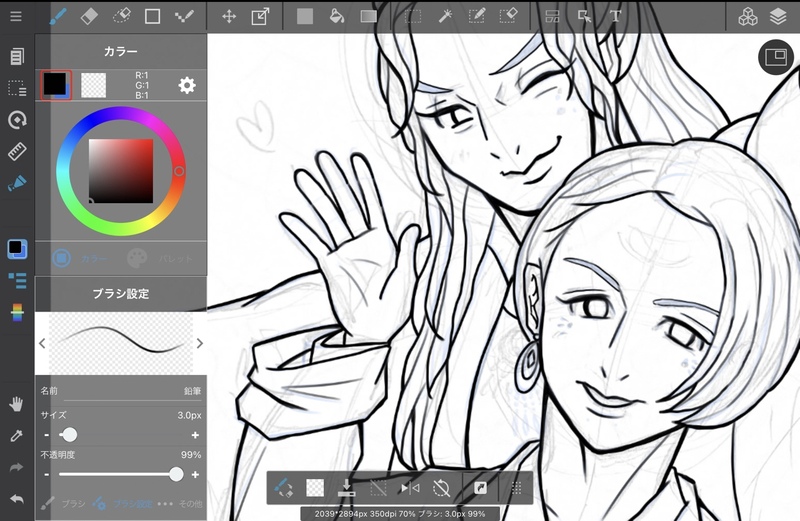The width and height of the screenshot is (800, 521).
Task: Select the selection eraser tool
Action: pyautogui.click(x=508, y=16)
